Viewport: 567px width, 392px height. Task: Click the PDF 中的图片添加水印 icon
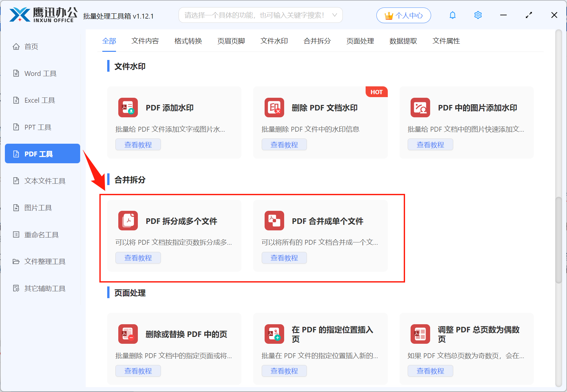coord(420,108)
